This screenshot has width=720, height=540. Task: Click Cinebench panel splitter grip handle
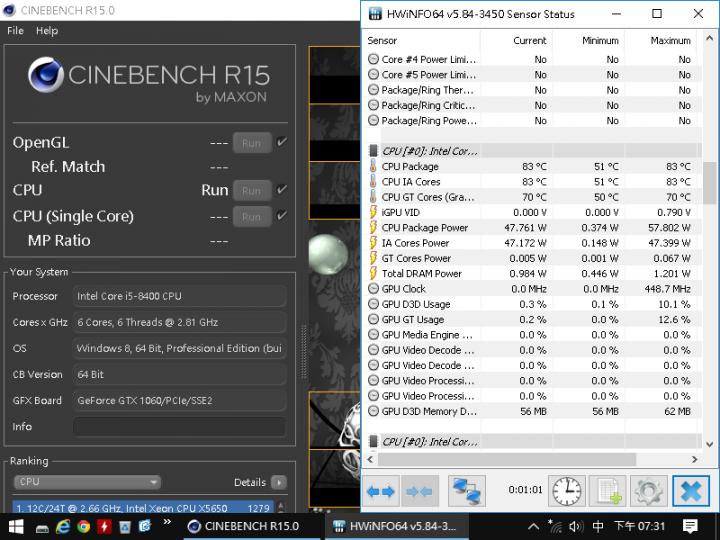click(x=304, y=352)
